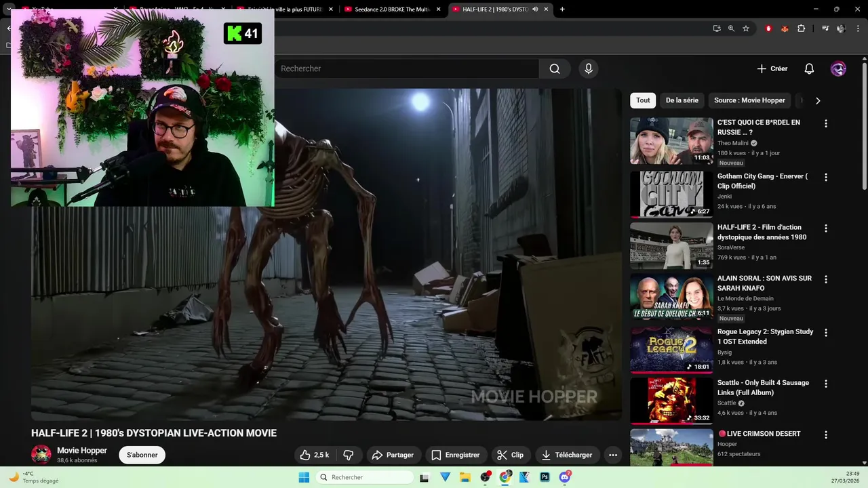Viewport: 868px width, 488px height.
Task: Open a new browser tab with plus
Action: pos(562,9)
